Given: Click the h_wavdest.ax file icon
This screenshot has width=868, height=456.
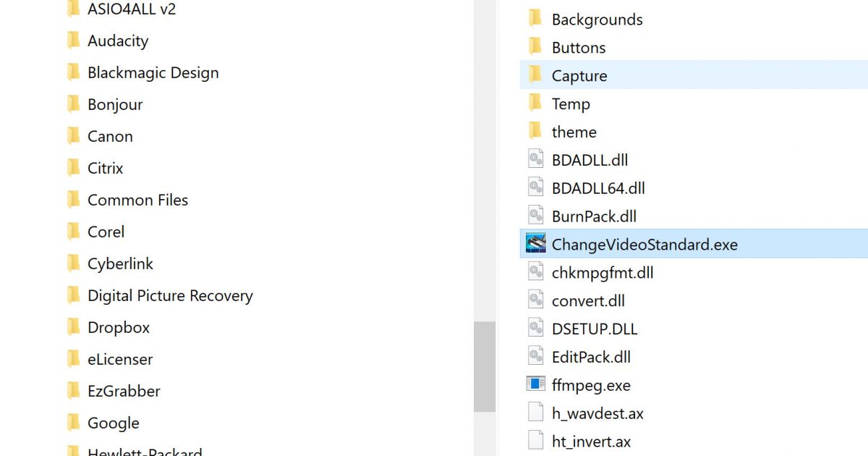Looking at the screenshot, I should pos(535,413).
